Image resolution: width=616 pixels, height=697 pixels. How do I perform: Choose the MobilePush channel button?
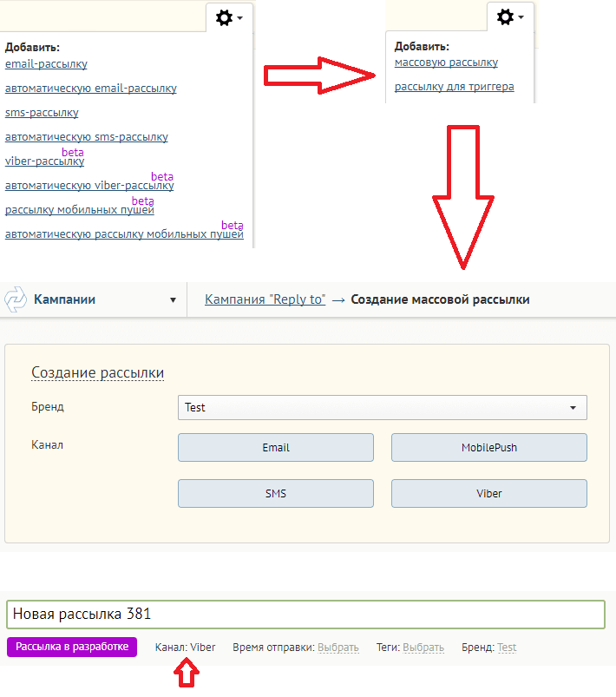tap(488, 448)
